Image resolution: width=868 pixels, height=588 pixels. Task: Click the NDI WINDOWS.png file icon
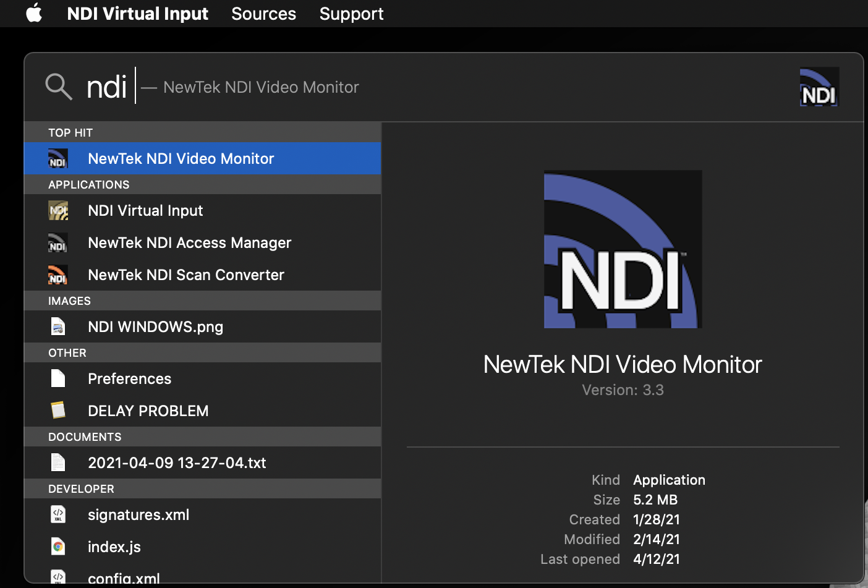[58, 326]
